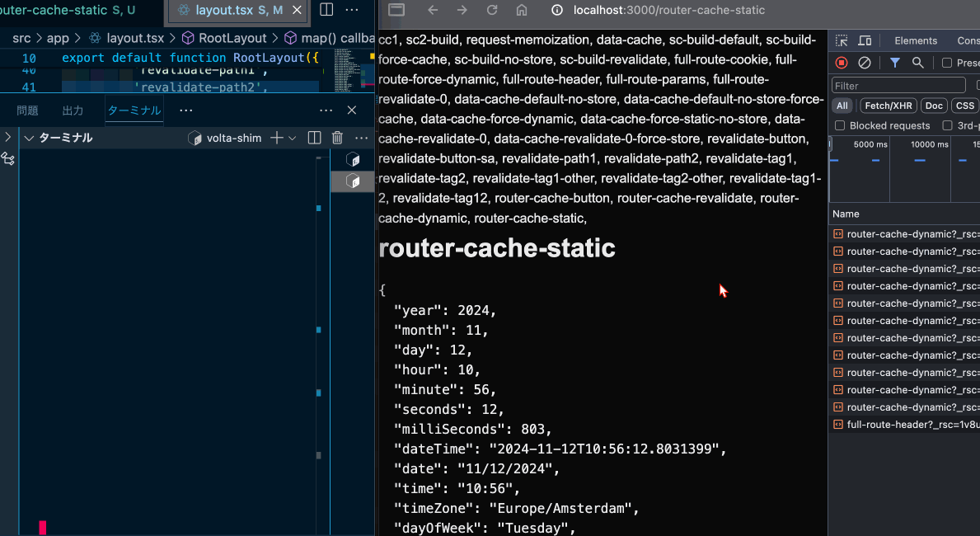Show hidden panel tabs after ターミナル
This screenshot has width=980, height=536.
click(186, 110)
